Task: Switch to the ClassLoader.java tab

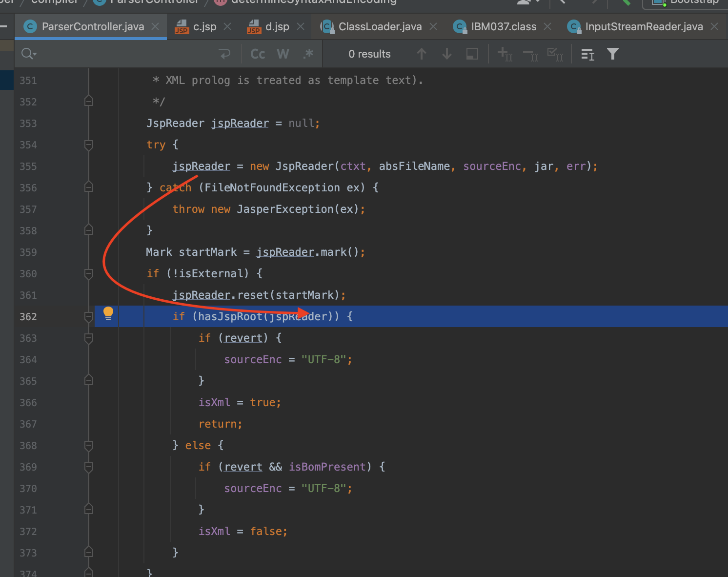Action: point(380,27)
